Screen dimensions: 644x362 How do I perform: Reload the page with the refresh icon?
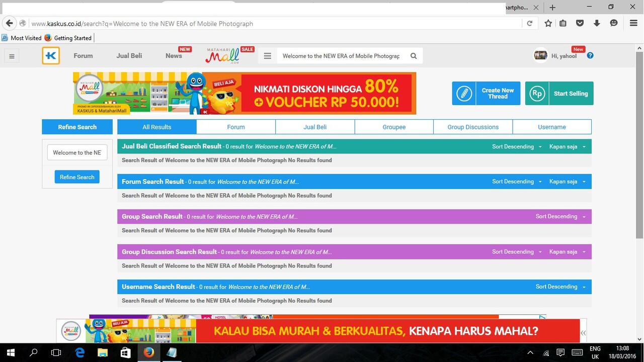(529, 23)
